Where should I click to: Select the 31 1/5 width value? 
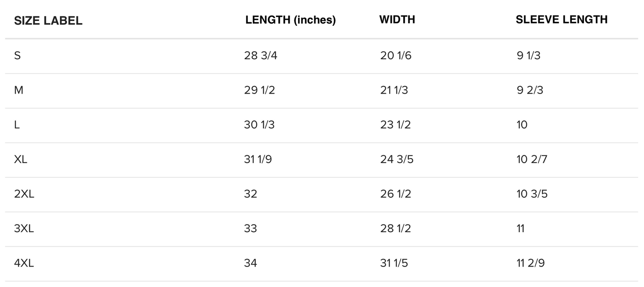coord(394,263)
